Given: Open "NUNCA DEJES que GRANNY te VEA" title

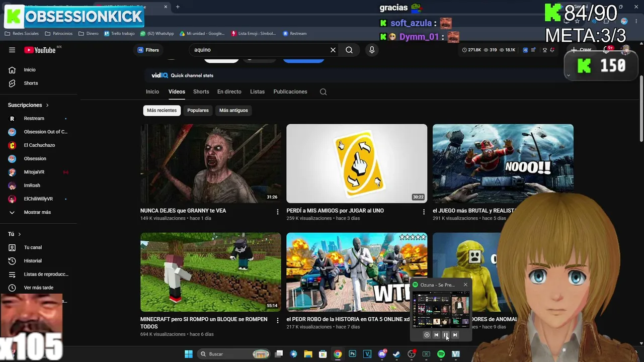Looking at the screenshot, I should [x=183, y=211].
